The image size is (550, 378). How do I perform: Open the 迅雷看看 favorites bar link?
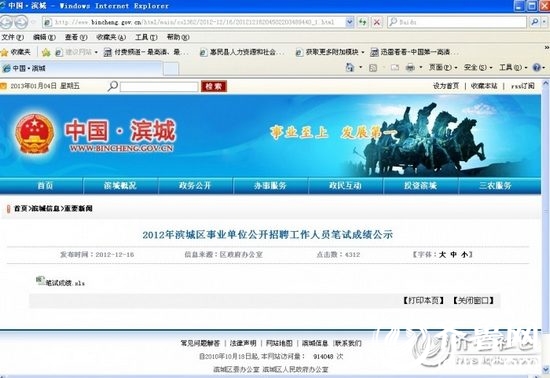point(414,52)
